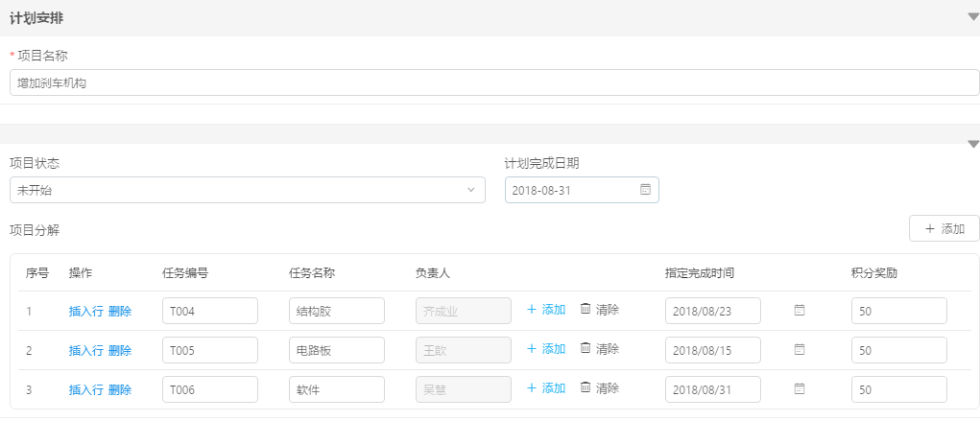Viewport: 980px width, 421px height.
Task: Collapse the second section via gray triangle
Action: tap(973, 144)
